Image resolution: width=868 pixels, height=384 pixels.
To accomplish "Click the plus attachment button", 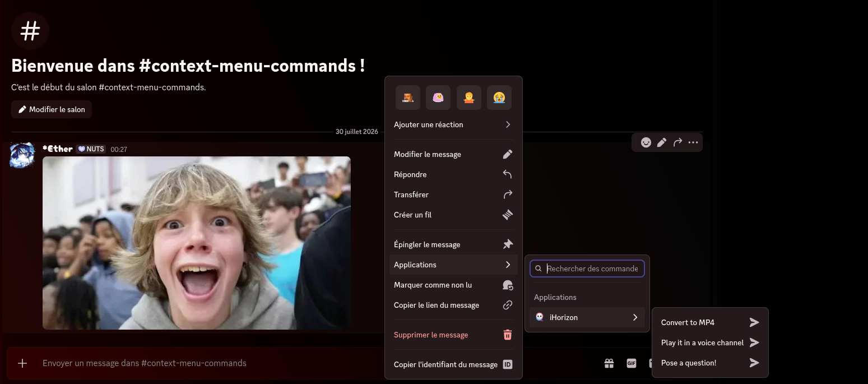I will (x=22, y=363).
